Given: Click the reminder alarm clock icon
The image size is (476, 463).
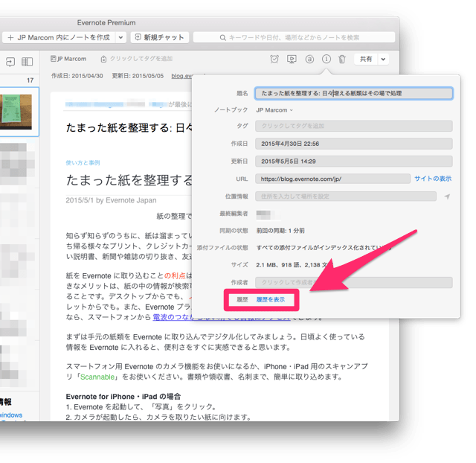Looking at the screenshot, I should click(274, 59).
